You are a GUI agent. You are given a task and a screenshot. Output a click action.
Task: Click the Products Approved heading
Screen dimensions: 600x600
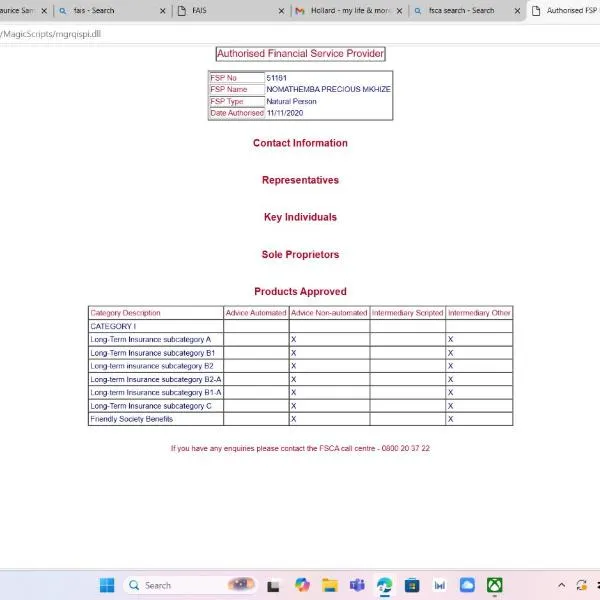click(x=300, y=292)
